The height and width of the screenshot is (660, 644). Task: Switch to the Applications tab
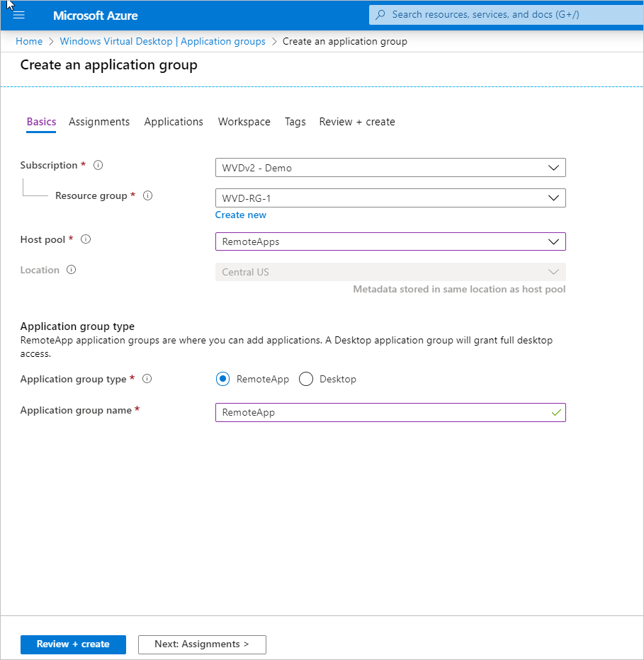(174, 122)
